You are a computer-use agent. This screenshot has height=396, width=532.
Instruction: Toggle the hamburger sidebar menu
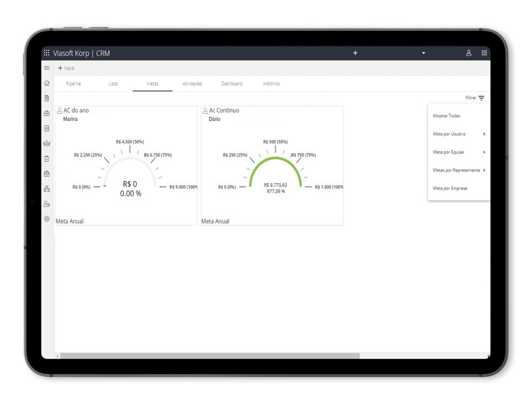47,68
